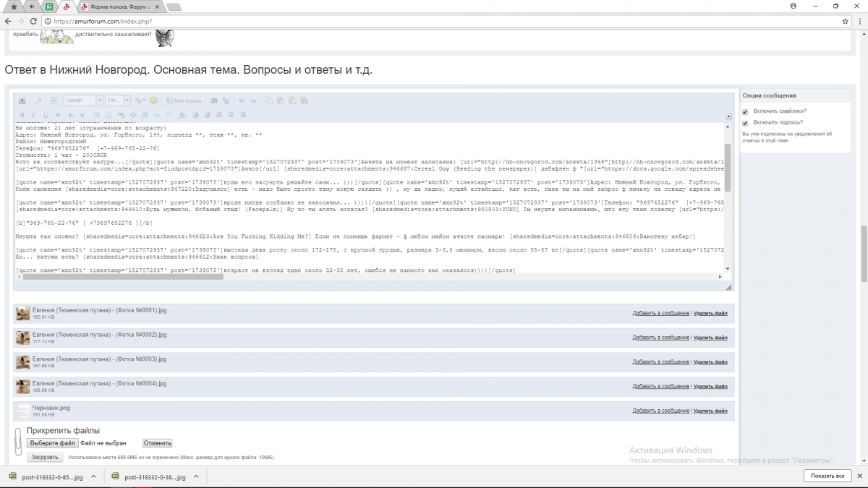Switch to the green spreadsheet browser tab
The height and width of the screenshot is (488, 868).
(48, 7)
